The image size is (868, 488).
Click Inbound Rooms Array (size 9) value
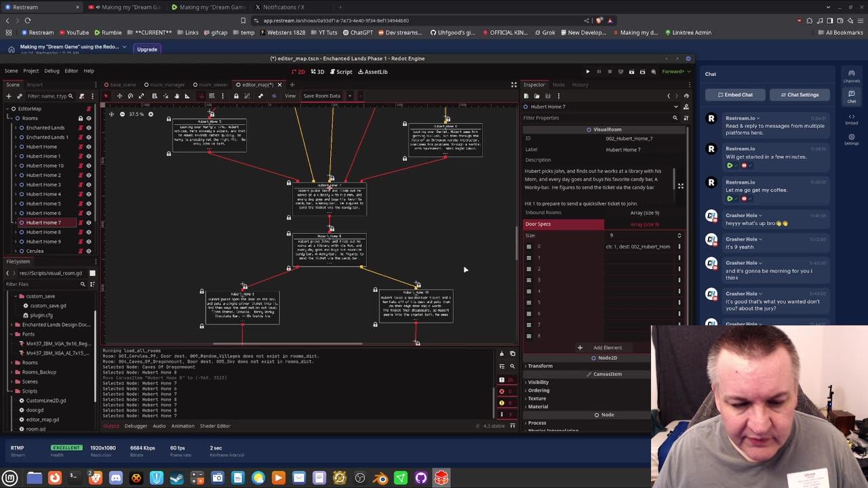[644, 213]
